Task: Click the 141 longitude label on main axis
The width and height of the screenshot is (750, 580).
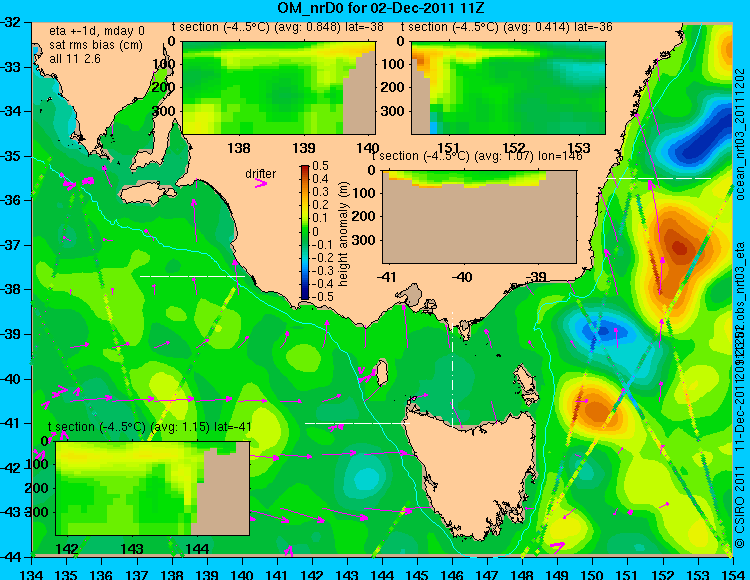Action: tap(277, 573)
